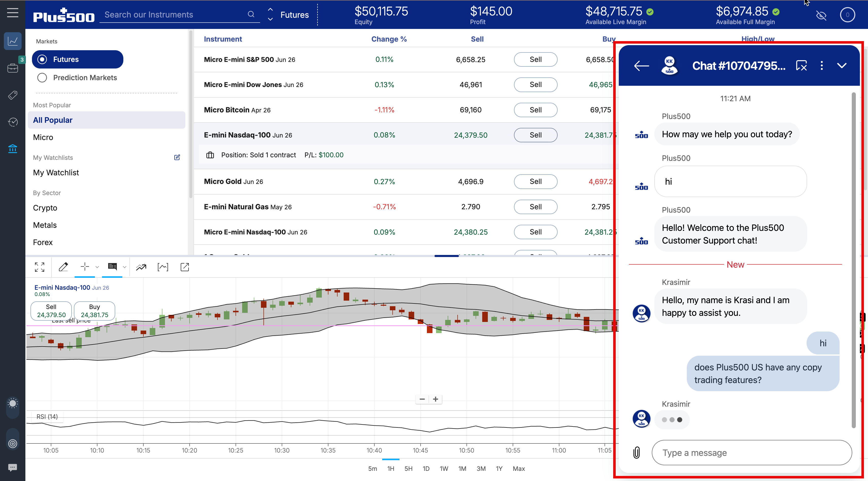Click the RSI (14) indicator label
The image size is (868, 481).
pyautogui.click(x=47, y=417)
